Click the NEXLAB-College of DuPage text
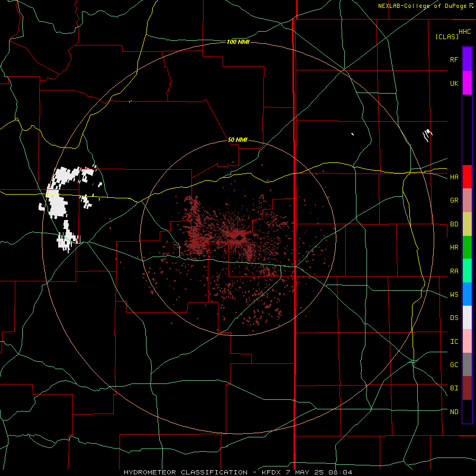 [422, 6]
